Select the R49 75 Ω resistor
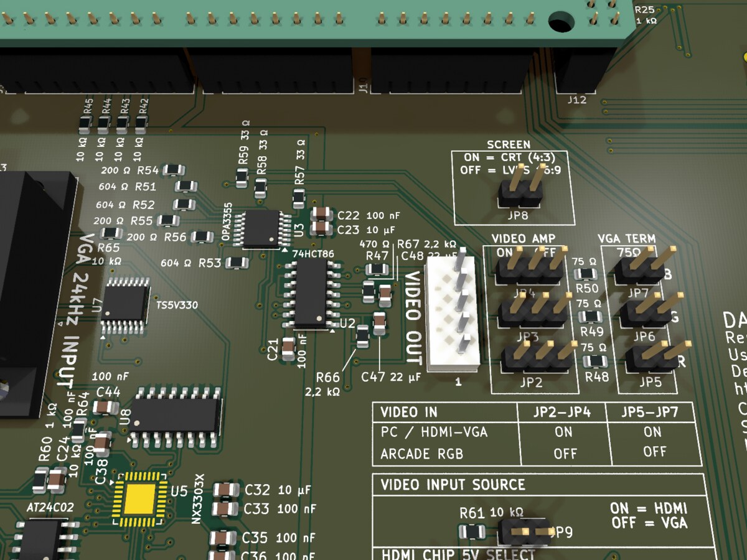The height and width of the screenshot is (560, 747). point(590,317)
